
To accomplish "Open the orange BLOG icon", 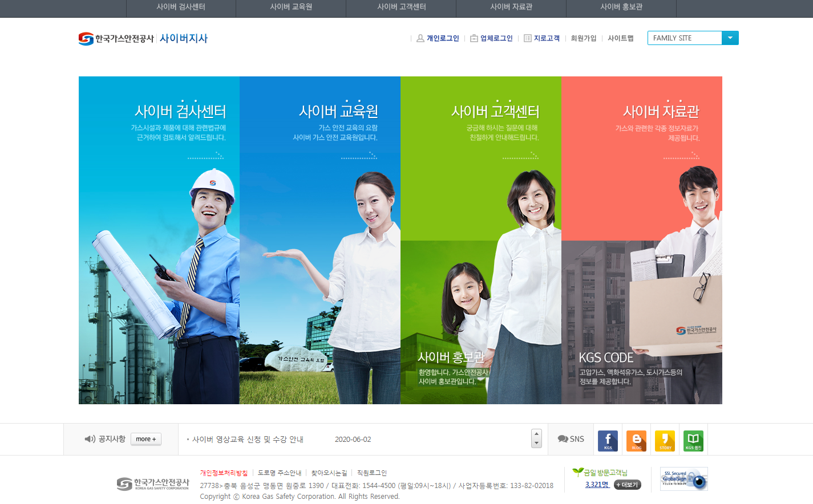I will [x=636, y=440].
